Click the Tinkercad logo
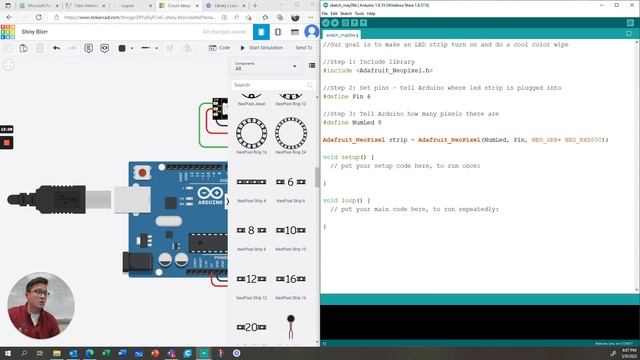The width and height of the screenshot is (640, 360). click(8, 32)
